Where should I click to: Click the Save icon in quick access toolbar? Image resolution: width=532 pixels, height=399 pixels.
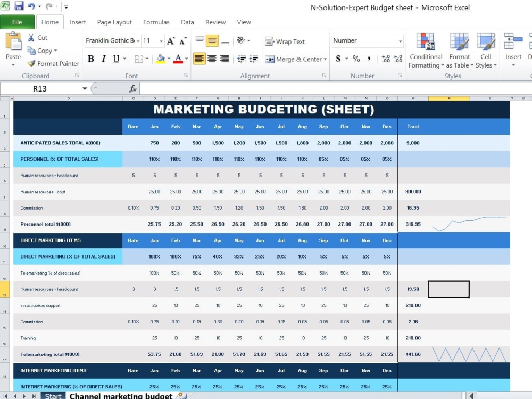point(19,6)
